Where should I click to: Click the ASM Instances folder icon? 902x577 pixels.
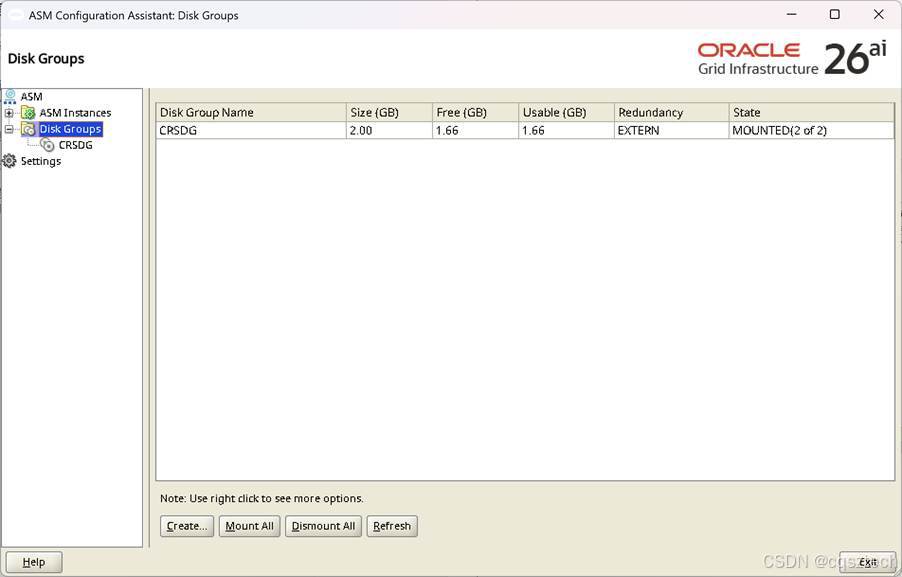(28, 113)
